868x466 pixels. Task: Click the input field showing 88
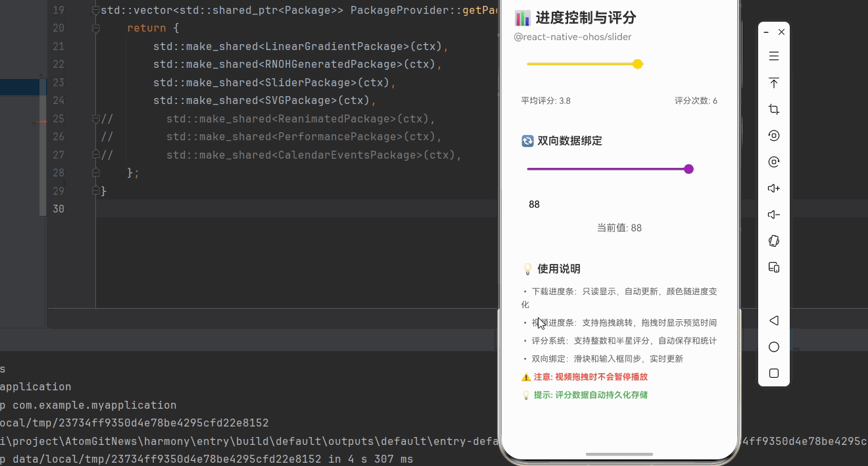coord(619,205)
